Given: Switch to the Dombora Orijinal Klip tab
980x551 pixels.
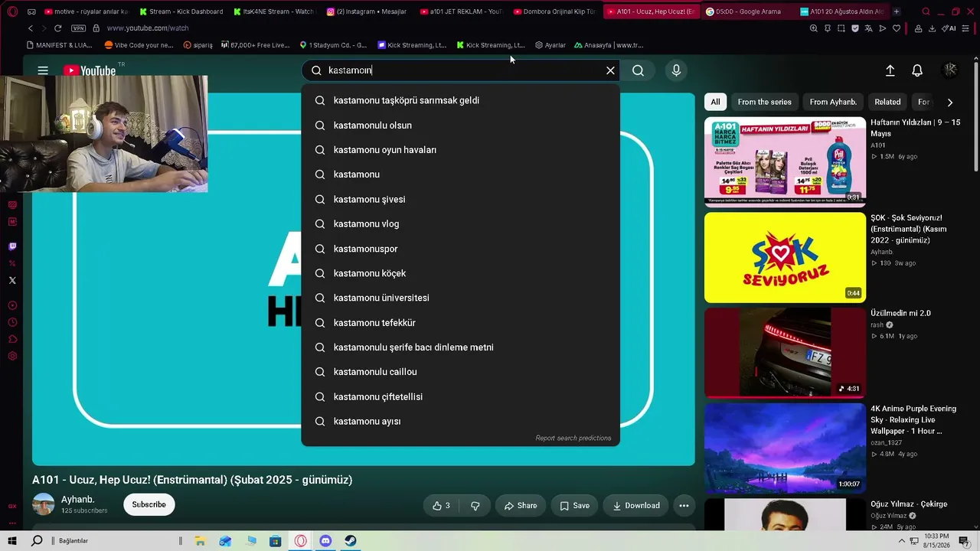Looking at the screenshot, I should [554, 11].
